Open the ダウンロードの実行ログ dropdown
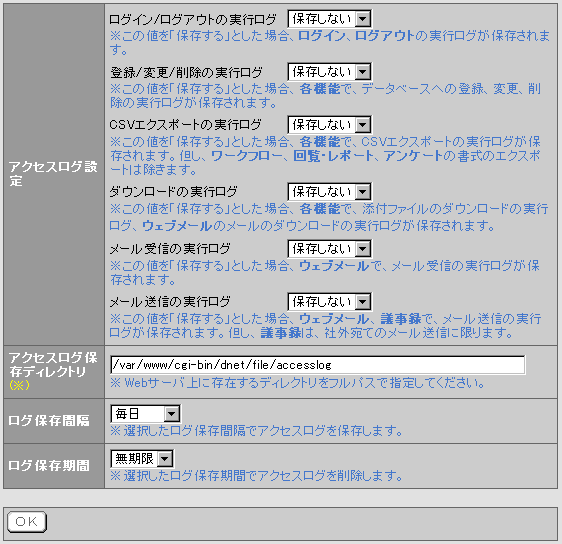The width and height of the screenshot is (562, 544). [329, 192]
